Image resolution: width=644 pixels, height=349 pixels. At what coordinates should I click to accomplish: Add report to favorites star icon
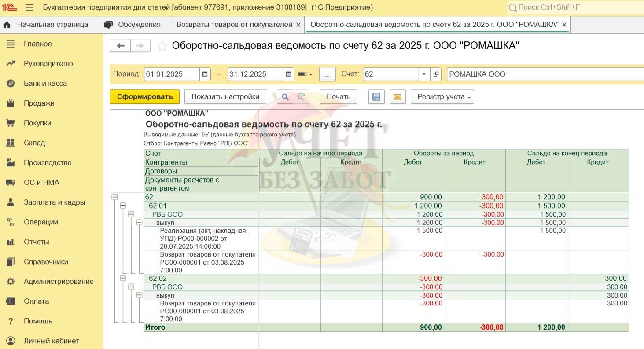click(x=162, y=46)
